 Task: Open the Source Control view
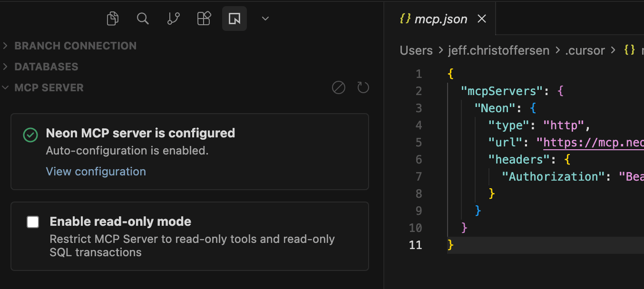click(x=174, y=19)
